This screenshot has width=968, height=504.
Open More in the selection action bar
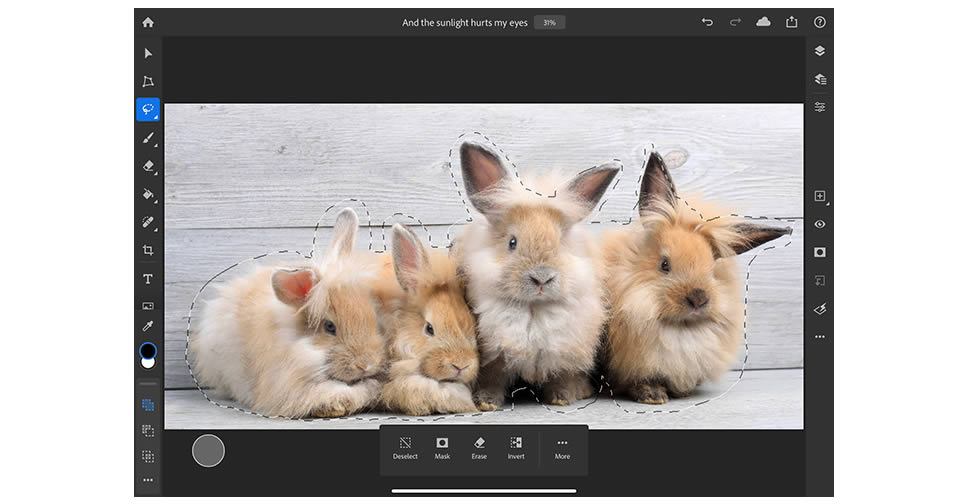[x=562, y=448]
